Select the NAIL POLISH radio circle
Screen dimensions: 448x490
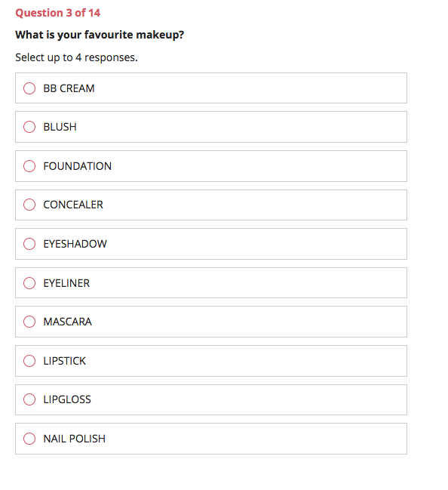click(x=29, y=439)
